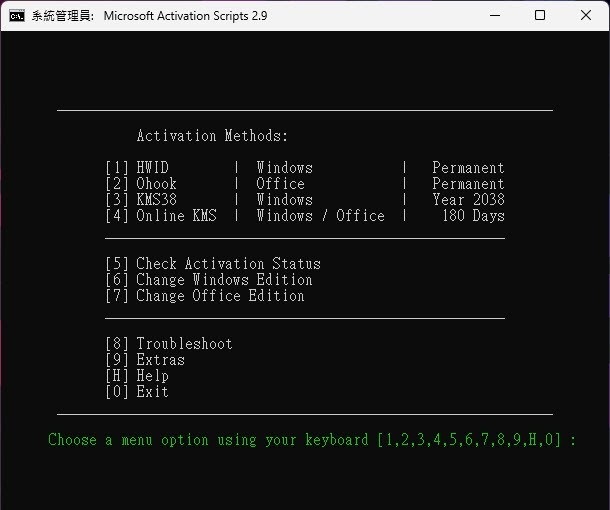Image resolution: width=610 pixels, height=510 pixels.
Task: Select [6] Change Windows Edition
Action: pyautogui.click(x=209, y=280)
